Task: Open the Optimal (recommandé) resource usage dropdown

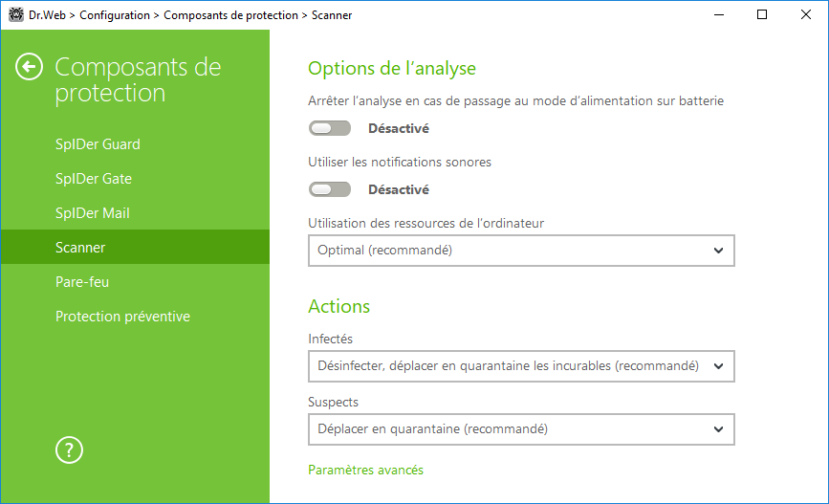Action: pos(521,251)
